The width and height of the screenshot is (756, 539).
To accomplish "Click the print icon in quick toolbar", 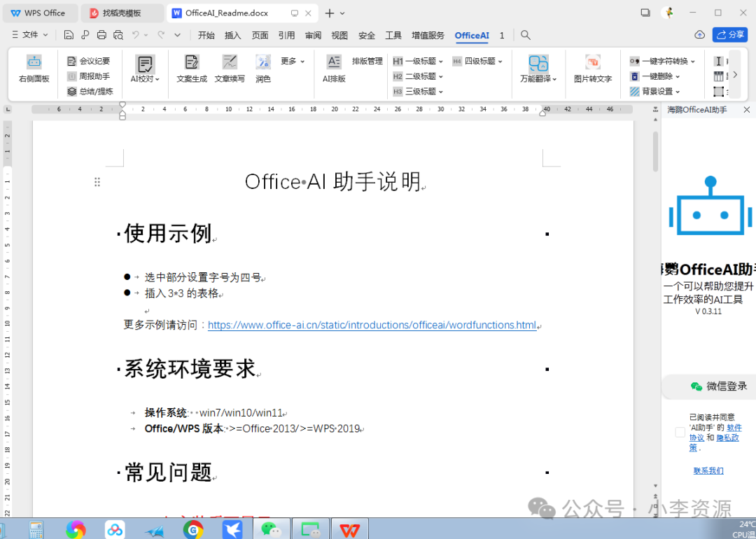I will pos(101,35).
